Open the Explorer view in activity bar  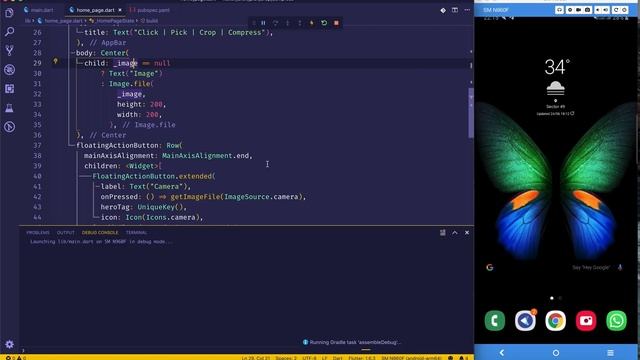click(x=9, y=13)
